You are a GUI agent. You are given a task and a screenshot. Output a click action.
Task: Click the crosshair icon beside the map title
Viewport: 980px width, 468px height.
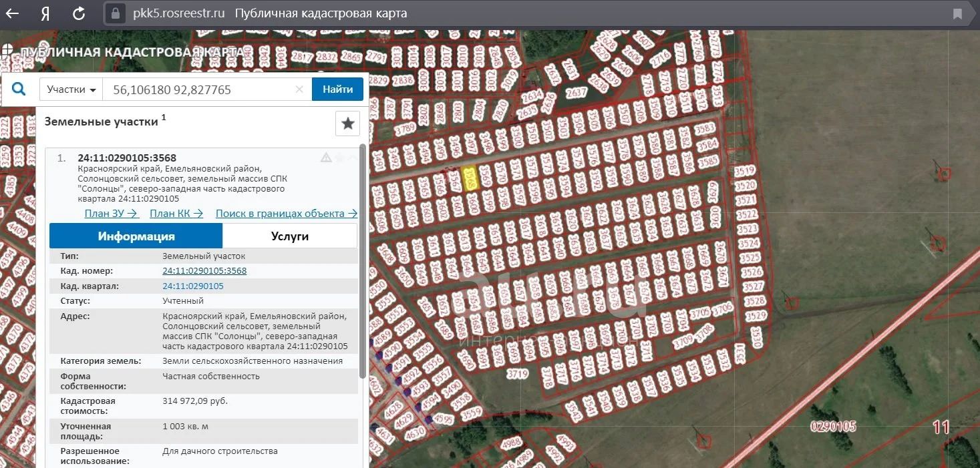7,51
